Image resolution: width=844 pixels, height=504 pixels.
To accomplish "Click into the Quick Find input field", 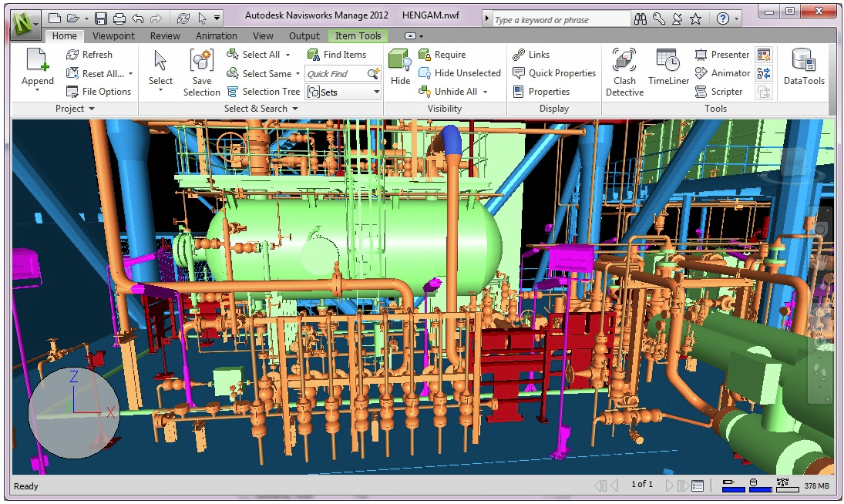I will coord(335,74).
